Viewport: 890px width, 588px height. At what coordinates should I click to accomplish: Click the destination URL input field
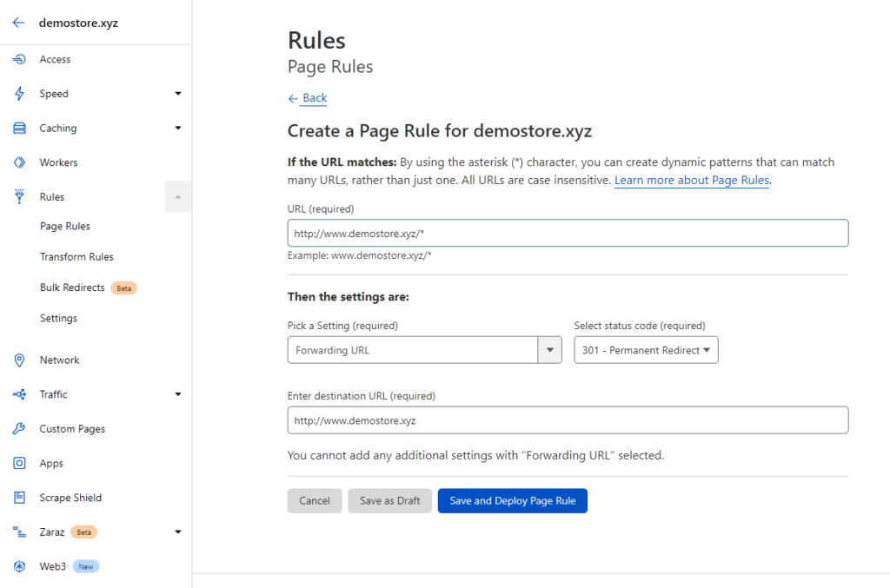(568, 420)
